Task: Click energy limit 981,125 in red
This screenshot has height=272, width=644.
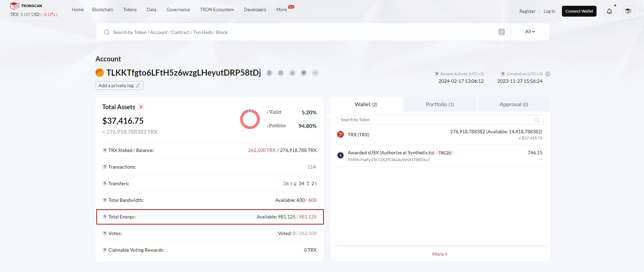Action: [x=308, y=217]
